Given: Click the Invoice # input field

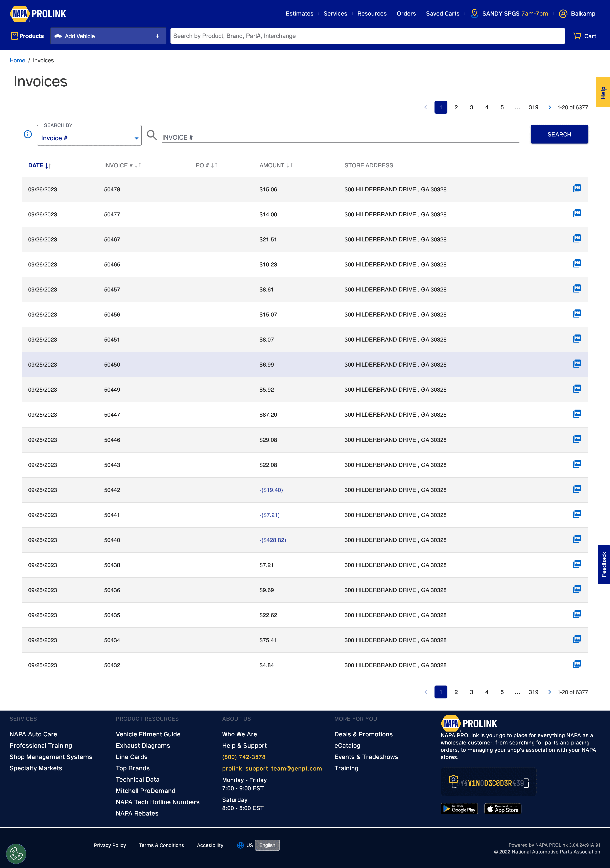Looking at the screenshot, I should click(341, 137).
